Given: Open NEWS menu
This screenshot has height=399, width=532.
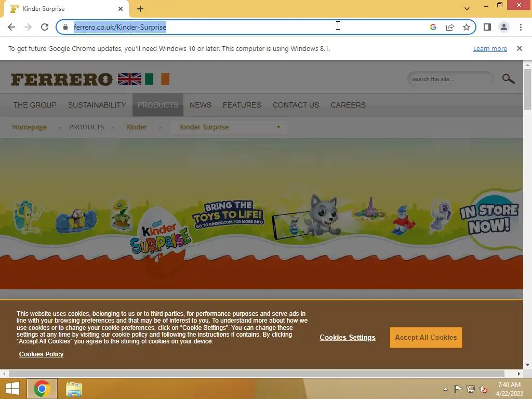Looking at the screenshot, I should tap(201, 105).
